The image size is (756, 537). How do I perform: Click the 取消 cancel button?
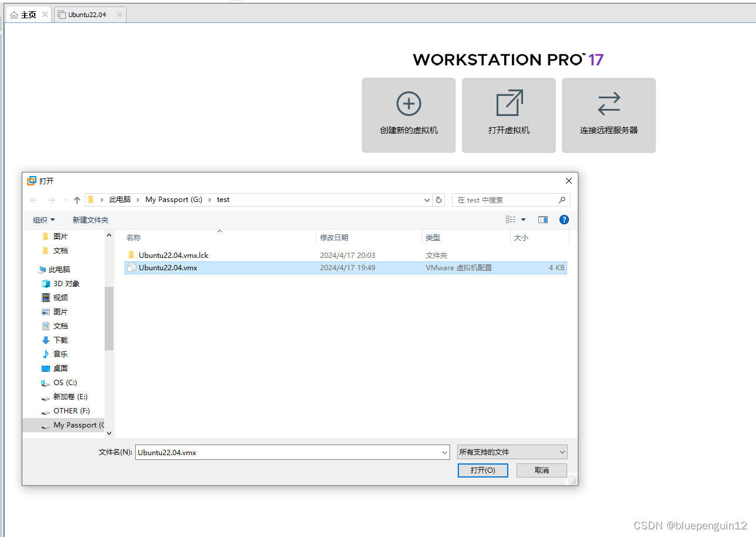(x=542, y=470)
